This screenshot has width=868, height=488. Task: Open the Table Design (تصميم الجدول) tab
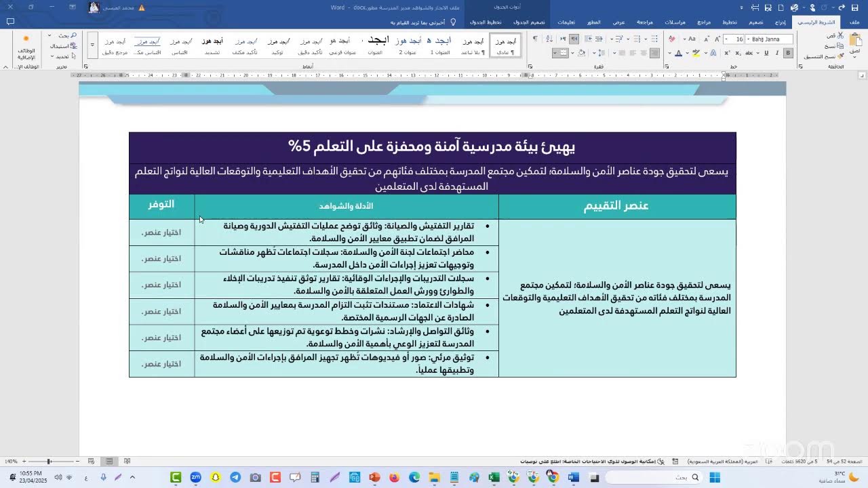[529, 22]
